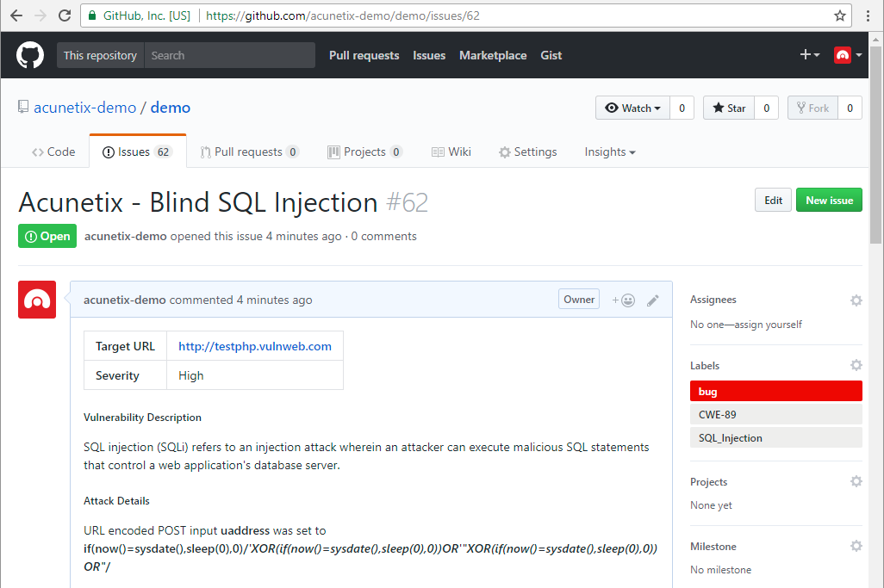Click the red bug label
This screenshot has width=884, height=588.
775,392
